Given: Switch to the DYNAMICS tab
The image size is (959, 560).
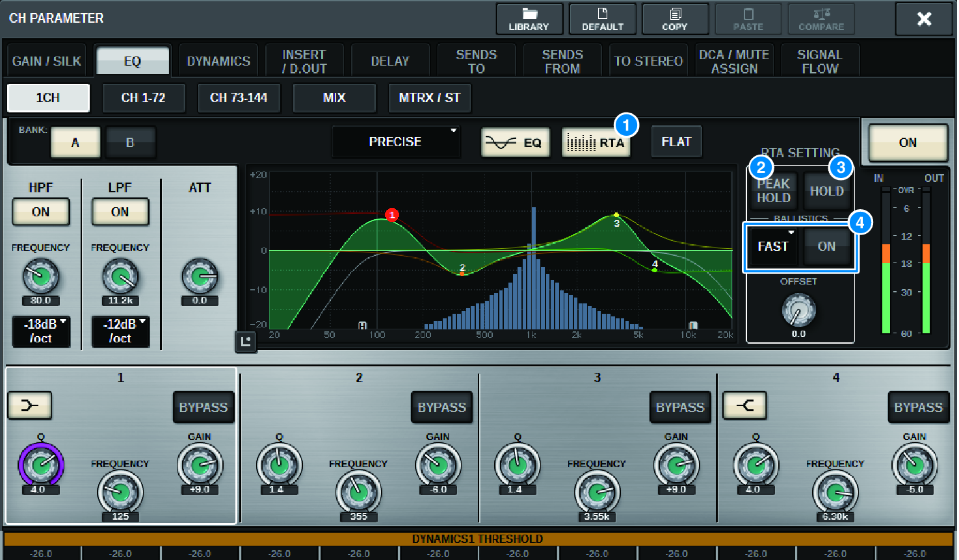Looking at the screenshot, I should point(218,60).
